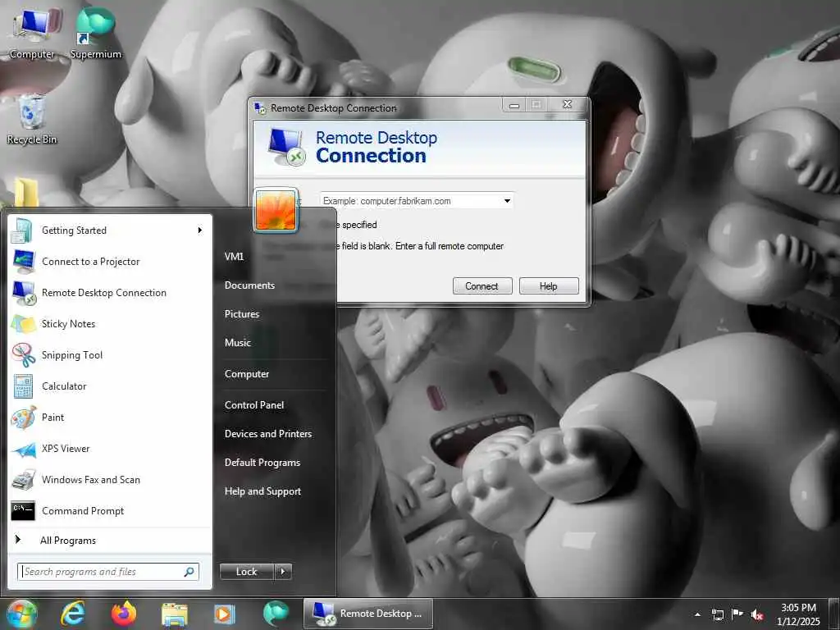Click the Windows Fax and Scan icon

point(24,480)
